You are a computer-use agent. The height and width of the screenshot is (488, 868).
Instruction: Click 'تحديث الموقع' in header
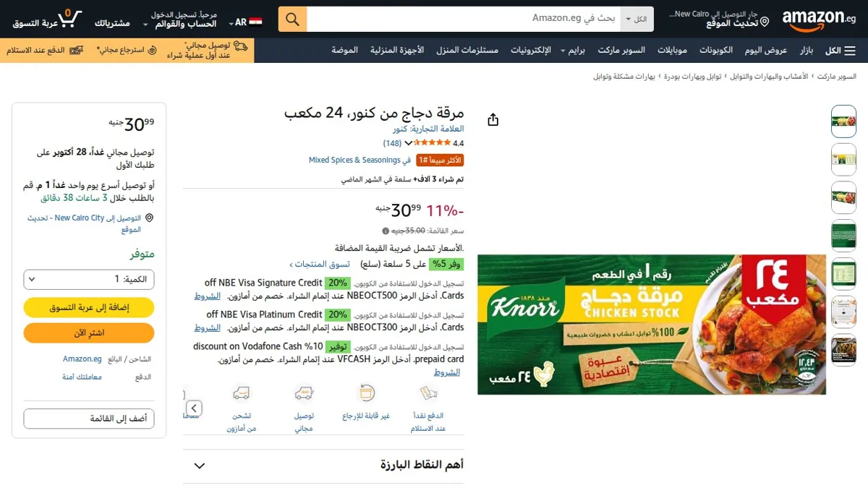point(732,23)
